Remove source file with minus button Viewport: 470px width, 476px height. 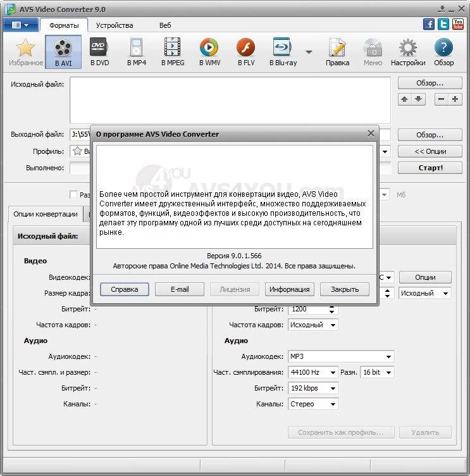click(441, 99)
